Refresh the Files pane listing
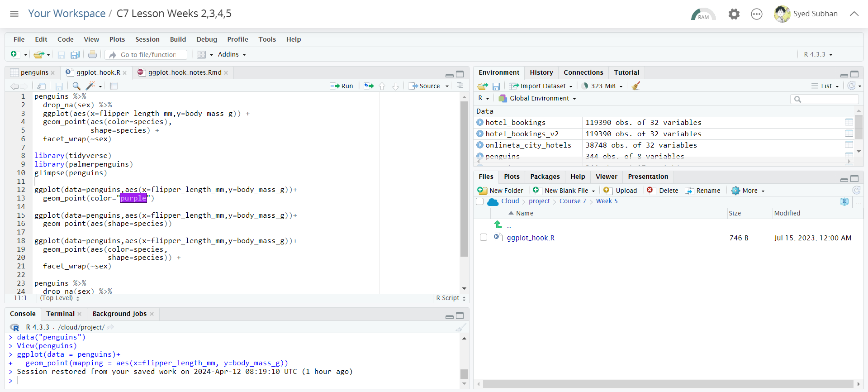The image size is (868, 392). click(856, 190)
